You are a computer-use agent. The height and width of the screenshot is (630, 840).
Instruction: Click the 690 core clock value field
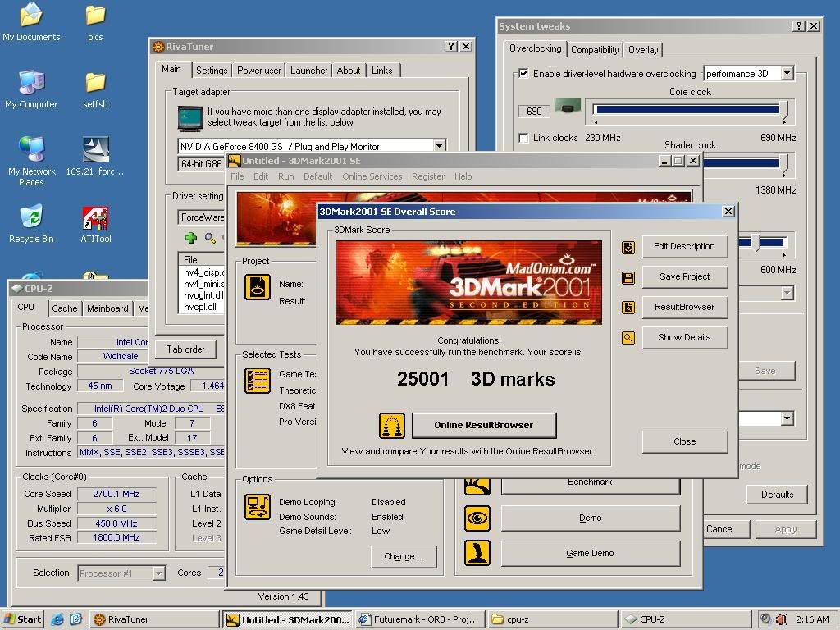(x=533, y=112)
